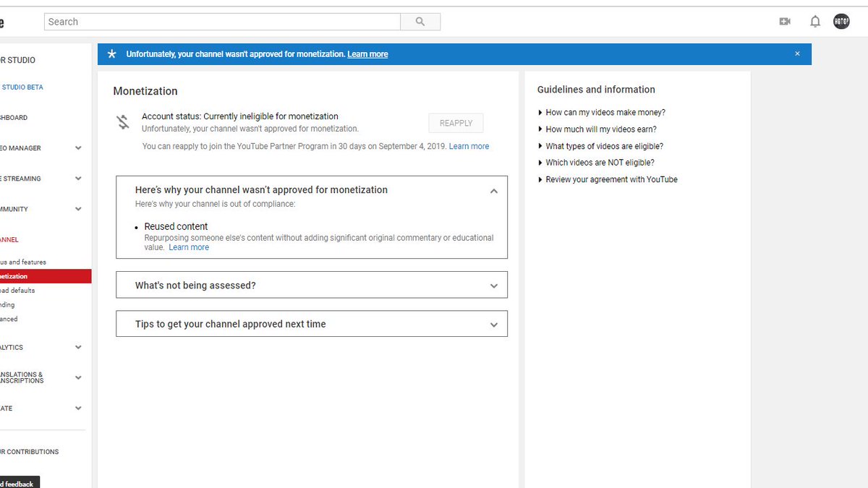Expand Analytics sidebar chevron
868x488 pixels.
click(78, 347)
